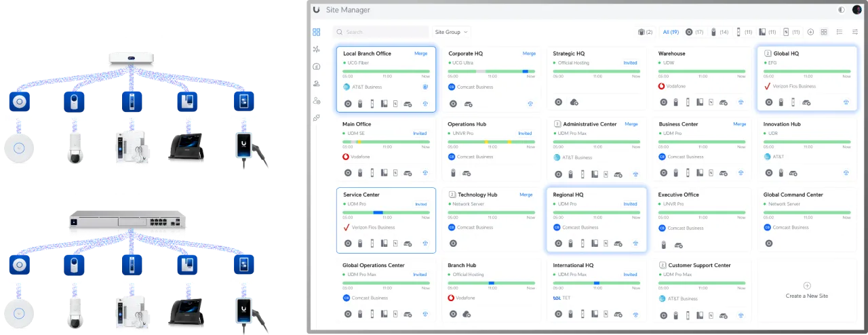Screen dimensions: 868x335
Task: Filter sites by Talk phone (11) tab
Action: tap(766, 32)
